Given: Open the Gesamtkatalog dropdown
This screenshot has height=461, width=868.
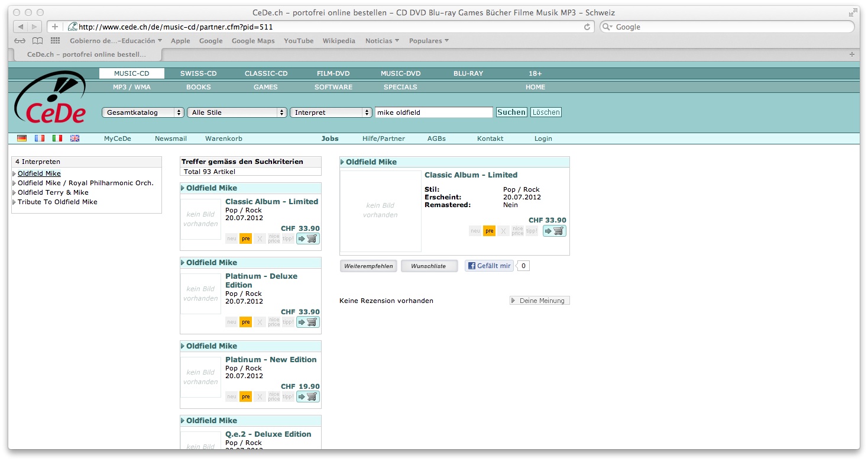Looking at the screenshot, I should pos(143,112).
